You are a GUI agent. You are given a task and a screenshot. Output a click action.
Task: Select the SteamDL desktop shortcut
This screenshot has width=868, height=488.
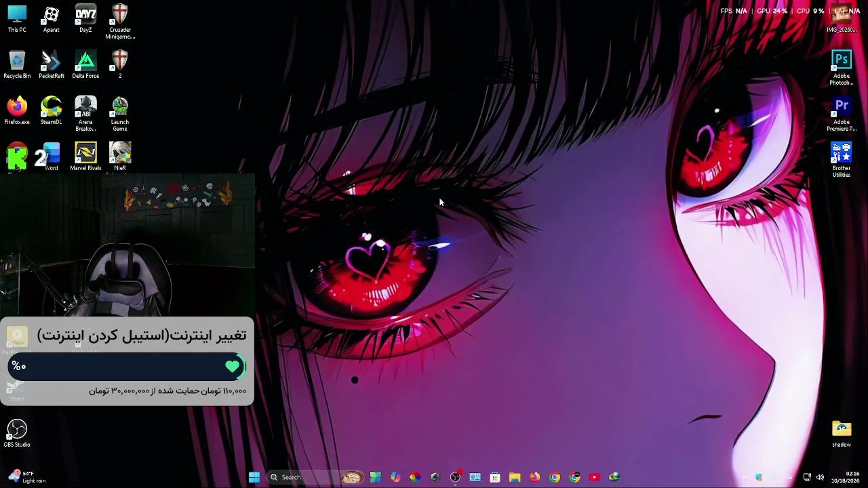tap(51, 111)
